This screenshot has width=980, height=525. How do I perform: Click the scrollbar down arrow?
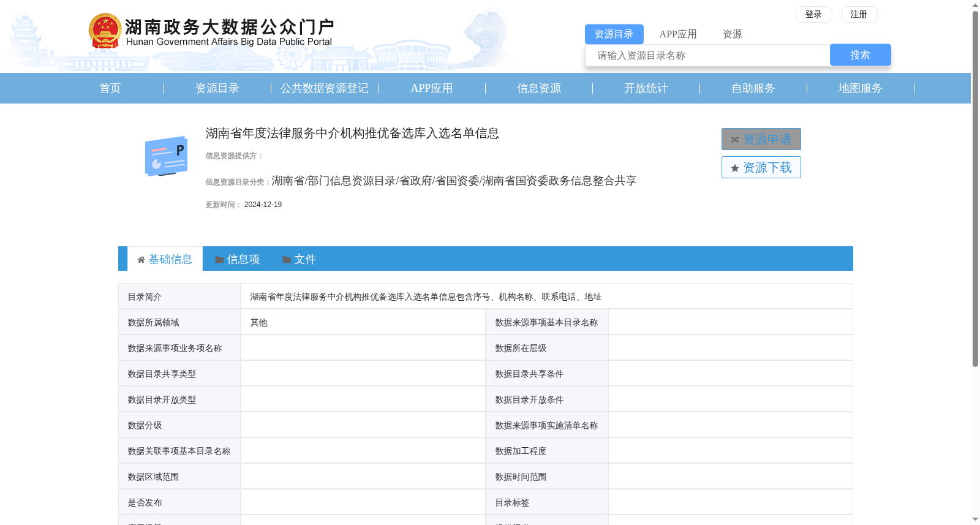coord(975,519)
